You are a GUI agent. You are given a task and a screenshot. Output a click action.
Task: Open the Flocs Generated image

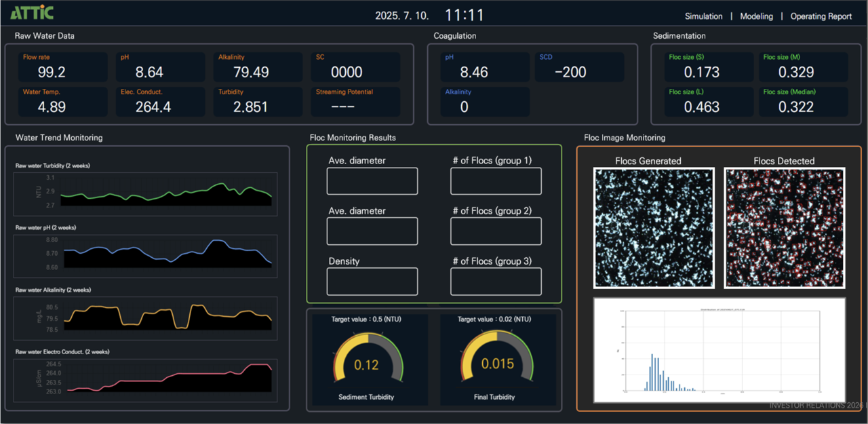(x=654, y=228)
